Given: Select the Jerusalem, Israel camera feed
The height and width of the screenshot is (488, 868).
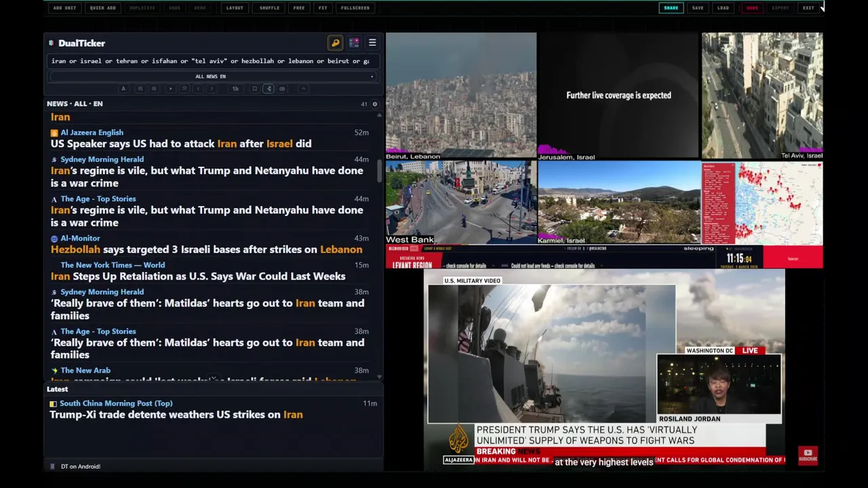Looking at the screenshot, I should (618, 96).
